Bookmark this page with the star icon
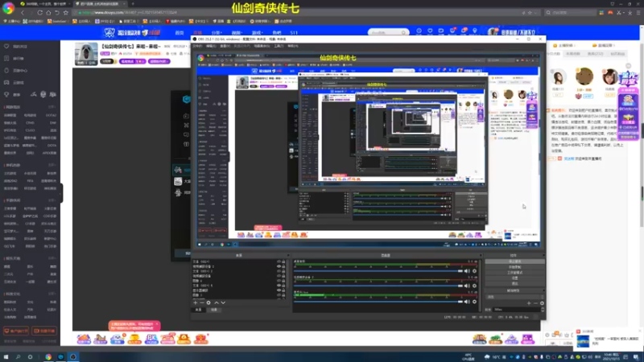644x362 pixels. (x=66, y=13)
